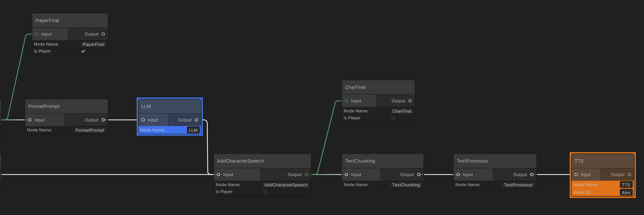This screenshot has height=215, width=644.
Task: Click the TTS node output port
Action: (x=629, y=175)
